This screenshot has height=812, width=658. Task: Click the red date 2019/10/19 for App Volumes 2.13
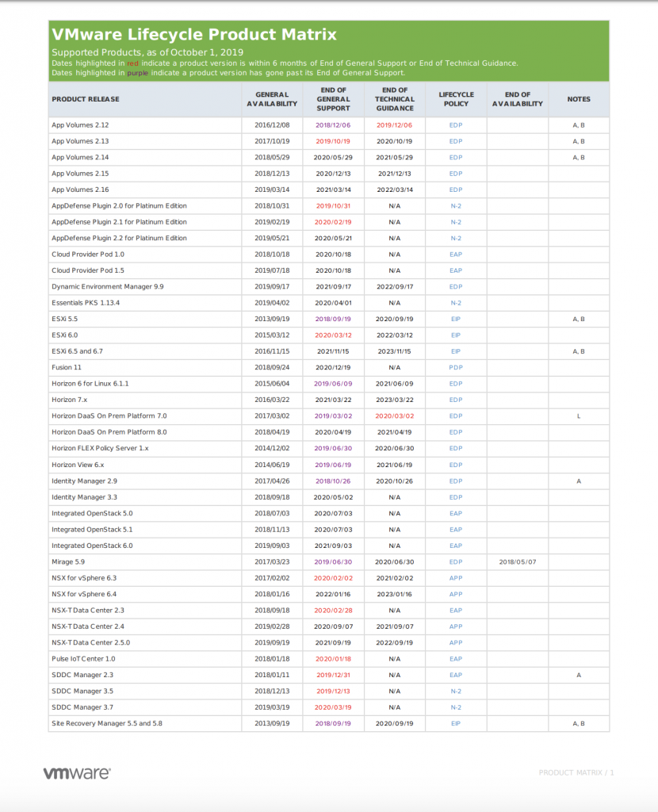(x=333, y=140)
